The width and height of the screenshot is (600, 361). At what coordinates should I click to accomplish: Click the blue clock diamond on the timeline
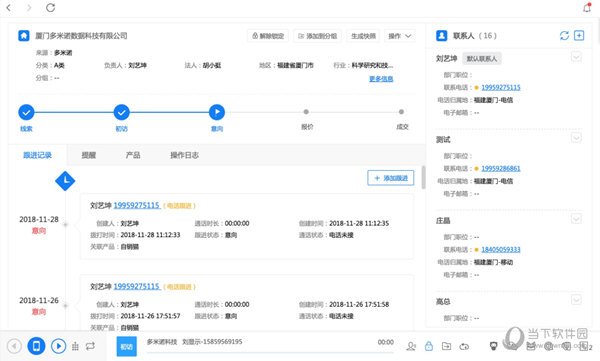tap(65, 181)
